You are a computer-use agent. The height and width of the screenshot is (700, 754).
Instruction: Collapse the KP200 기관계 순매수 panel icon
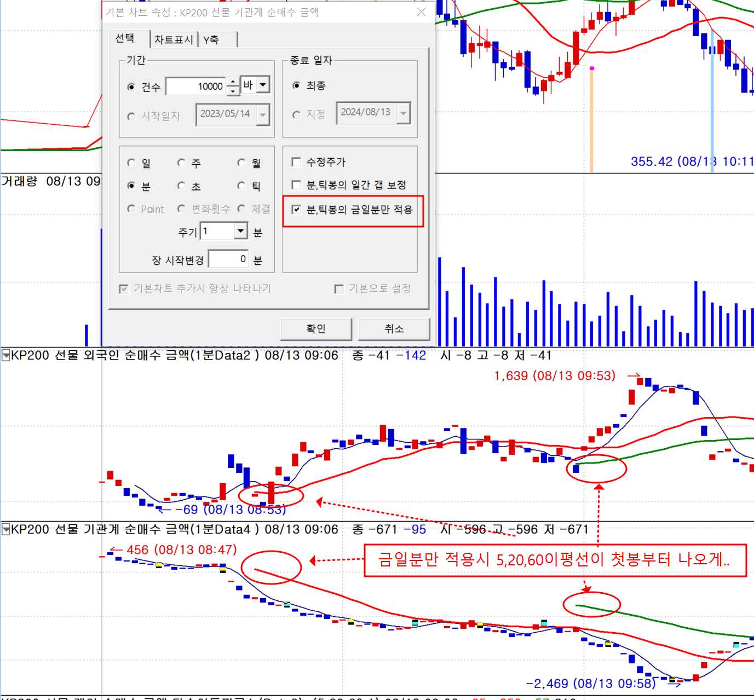[x=5, y=529]
